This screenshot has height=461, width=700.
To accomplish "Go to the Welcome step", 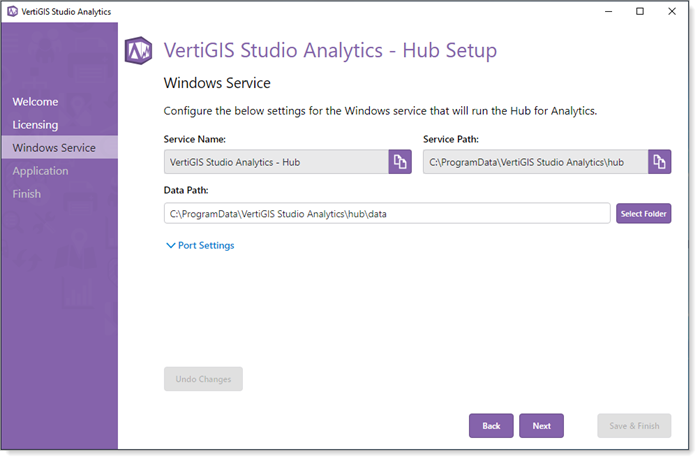I will click(x=35, y=102).
